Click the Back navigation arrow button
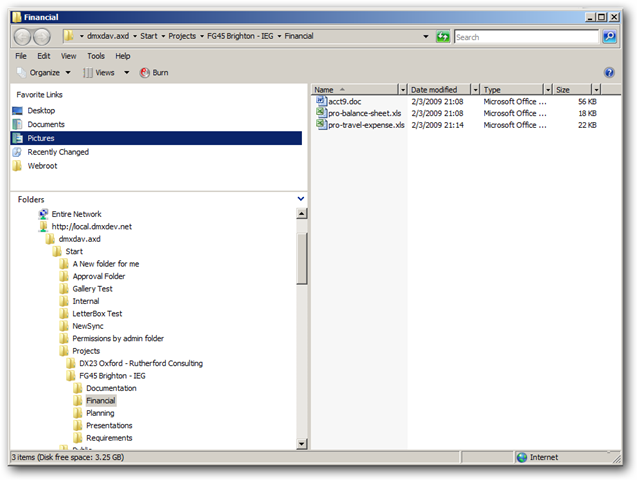637x480 pixels. (23, 37)
